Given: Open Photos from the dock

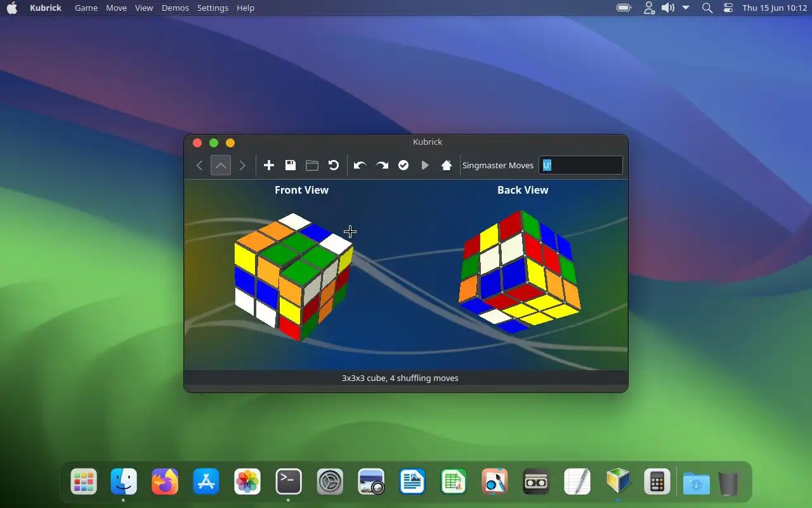Looking at the screenshot, I should click(x=247, y=482).
